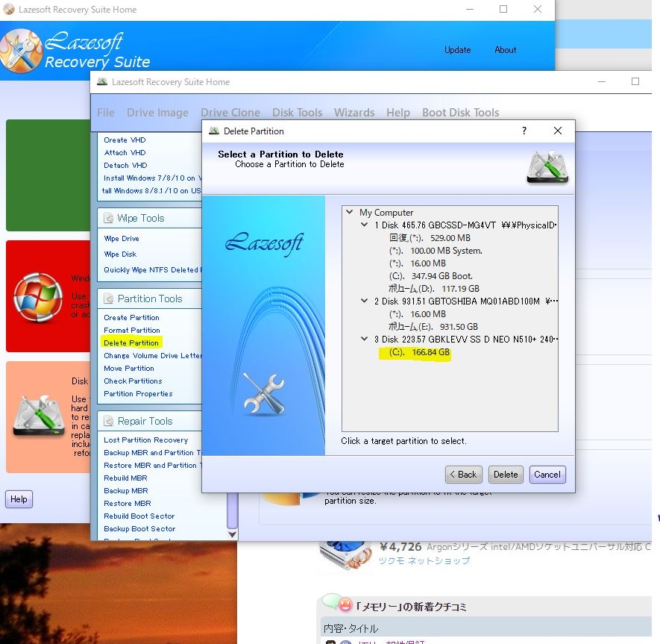Click inner Lazesoft window title bar icon
Image resolution: width=660 pixels, height=644 pixels.
point(102,81)
